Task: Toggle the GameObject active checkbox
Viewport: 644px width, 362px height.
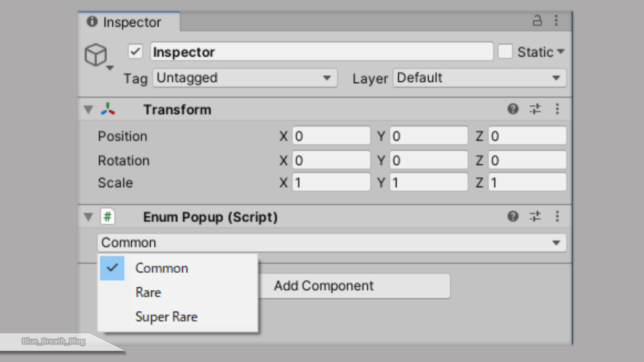Action: [x=135, y=52]
